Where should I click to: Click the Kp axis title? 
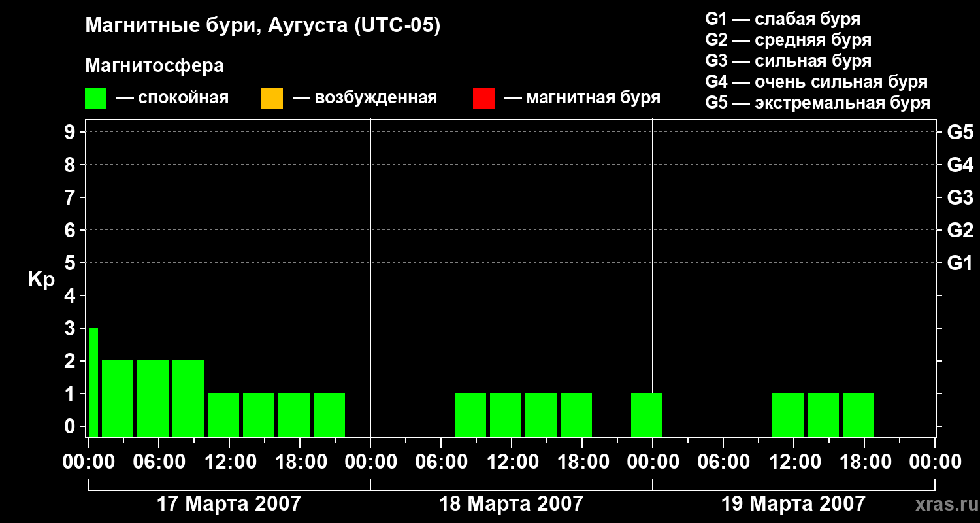click(x=41, y=280)
